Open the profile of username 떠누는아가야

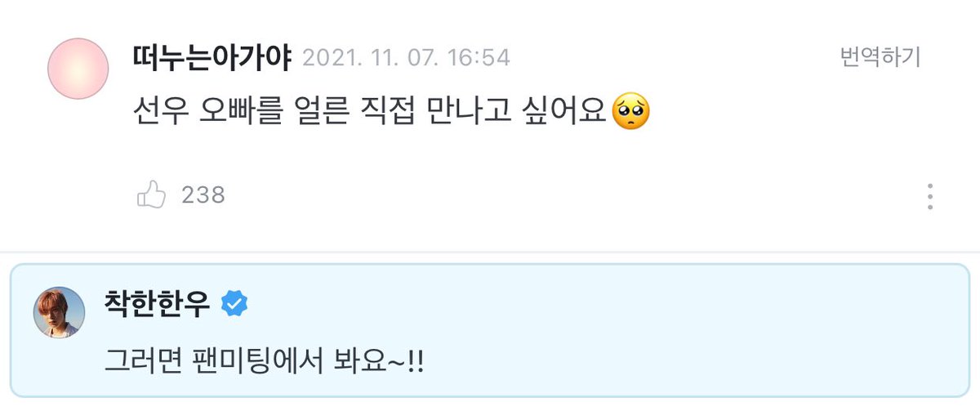click(x=212, y=57)
